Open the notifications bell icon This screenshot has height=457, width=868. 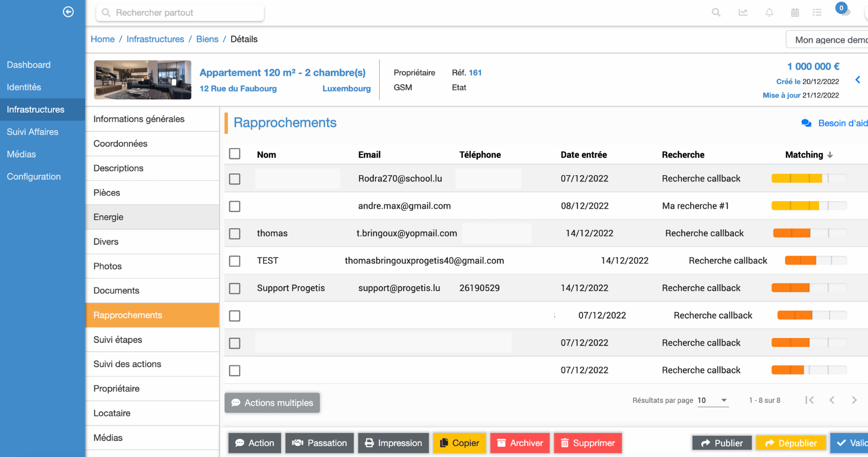pos(769,12)
